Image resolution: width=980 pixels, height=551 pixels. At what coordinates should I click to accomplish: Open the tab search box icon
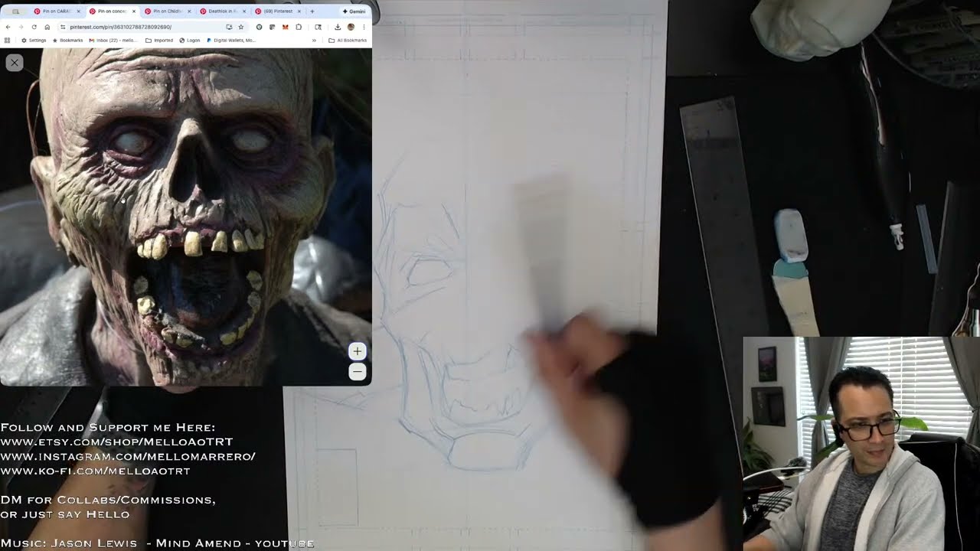pos(16,11)
